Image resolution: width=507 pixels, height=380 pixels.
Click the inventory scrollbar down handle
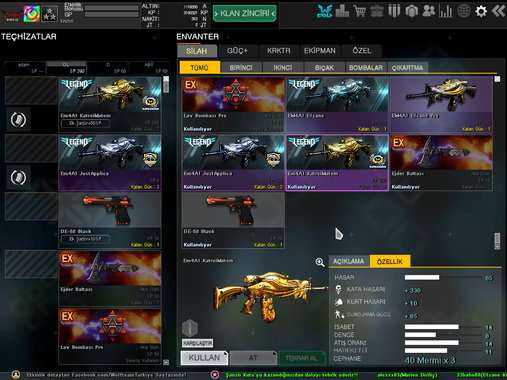497,241
